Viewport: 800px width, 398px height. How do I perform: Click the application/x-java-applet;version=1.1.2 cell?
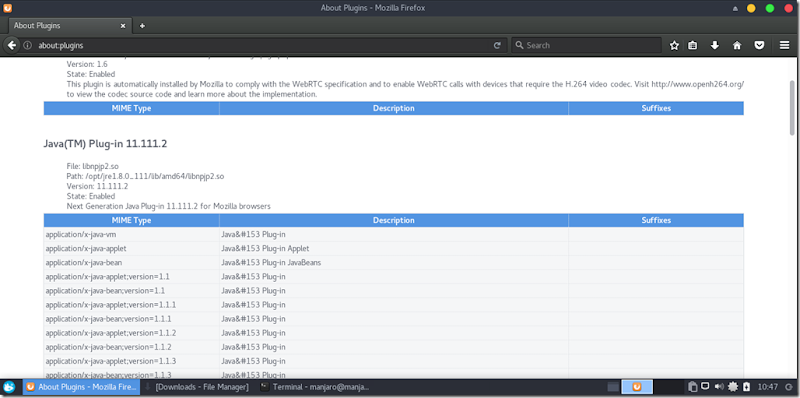[132, 333]
